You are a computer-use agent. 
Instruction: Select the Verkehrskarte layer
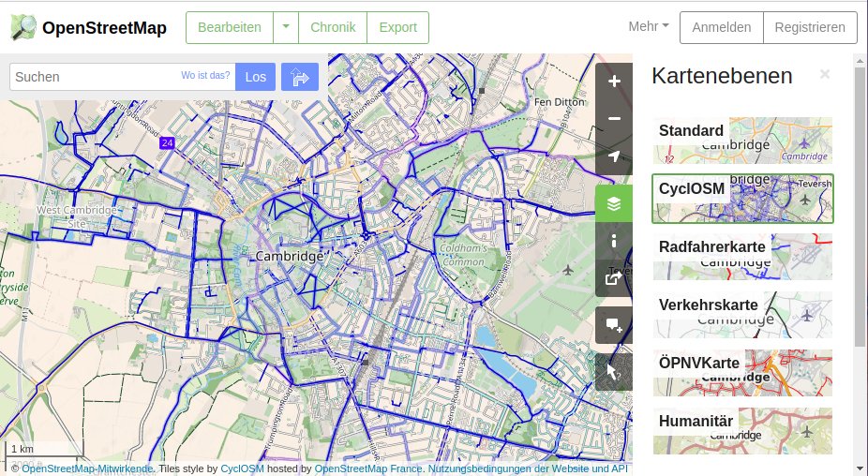[742, 315]
